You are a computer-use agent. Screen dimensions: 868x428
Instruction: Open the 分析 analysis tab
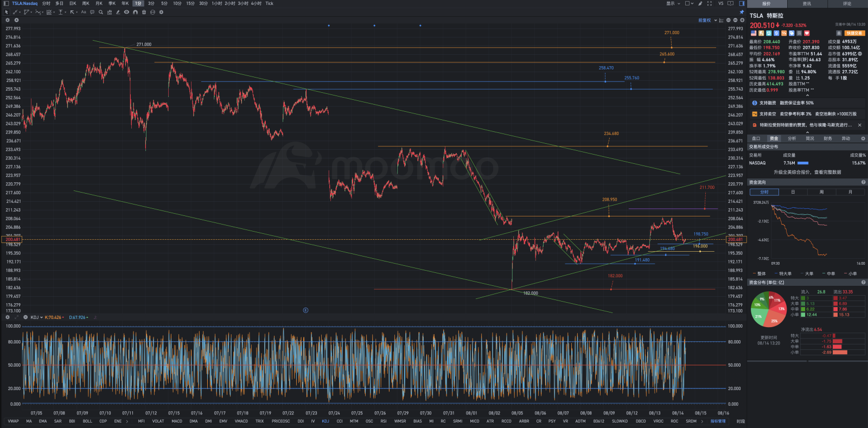(792, 138)
